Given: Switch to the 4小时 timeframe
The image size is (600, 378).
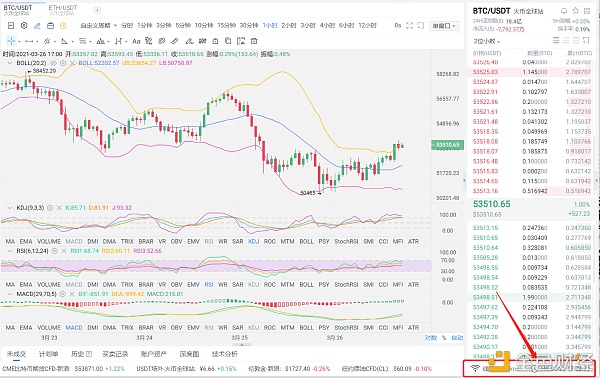Looking at the screenshot, I should click(x=327, y=26).
